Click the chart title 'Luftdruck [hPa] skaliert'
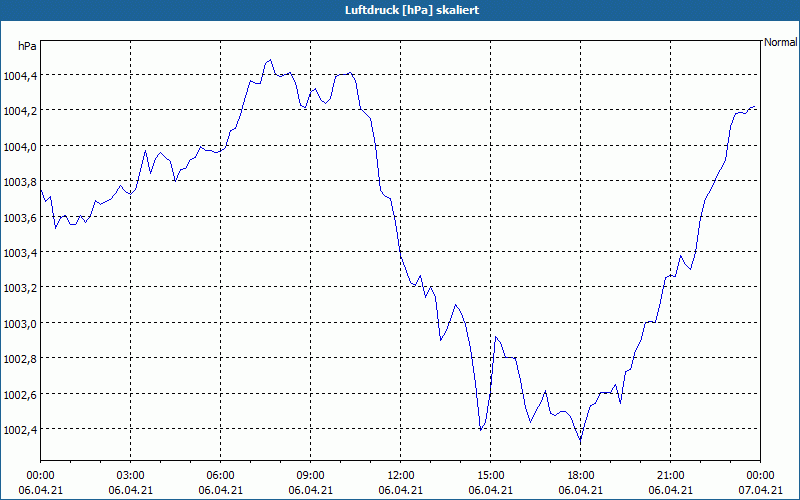800x500 pixels. (x=412, y=10)
